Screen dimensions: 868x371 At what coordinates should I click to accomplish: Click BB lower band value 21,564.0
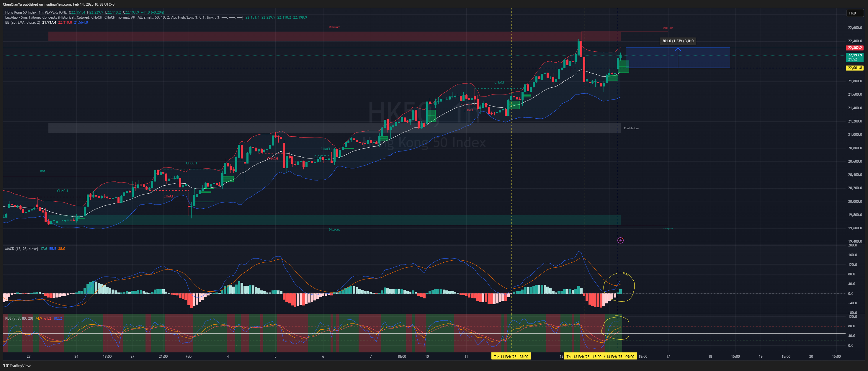pyautogui.click(x=81, y=22)
